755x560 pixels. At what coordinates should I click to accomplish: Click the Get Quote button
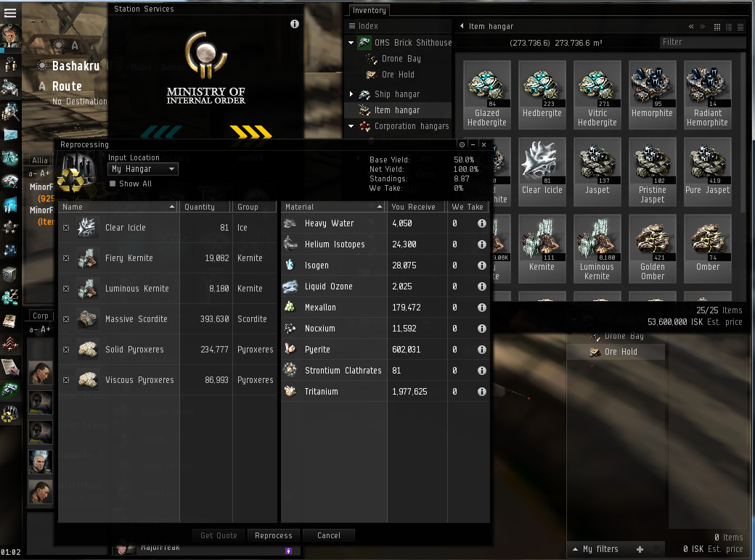tap(219, 535)
